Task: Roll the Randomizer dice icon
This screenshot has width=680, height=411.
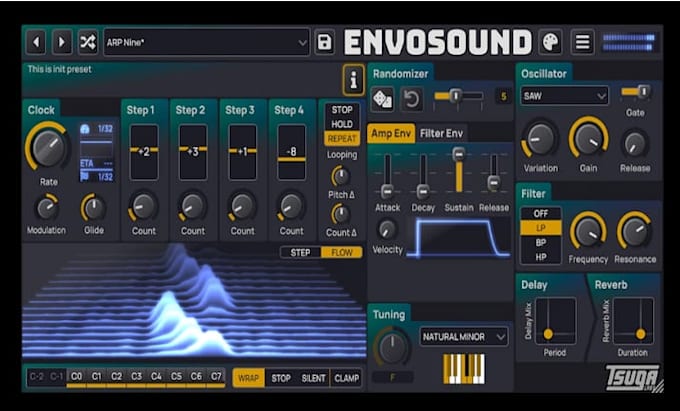Action: tap(382, 99)
